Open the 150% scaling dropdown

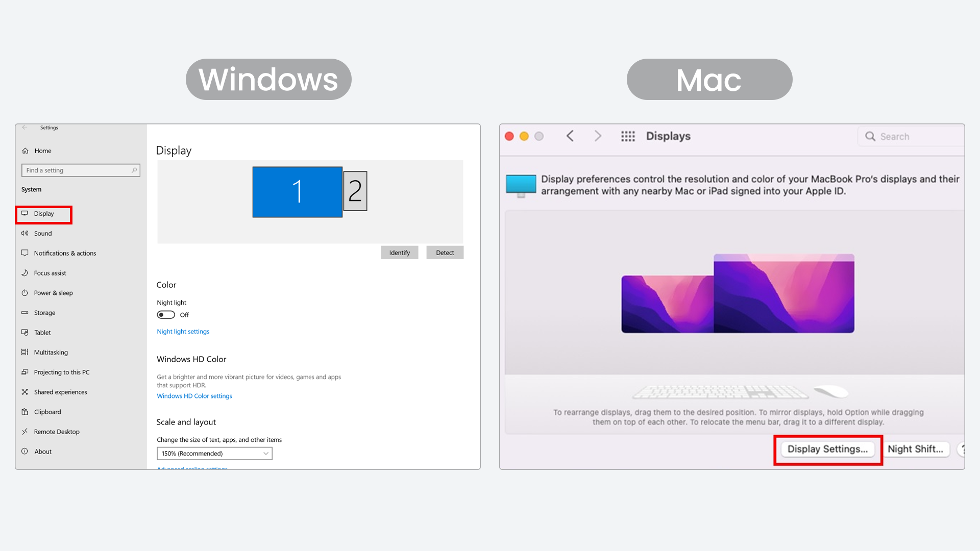214,453
